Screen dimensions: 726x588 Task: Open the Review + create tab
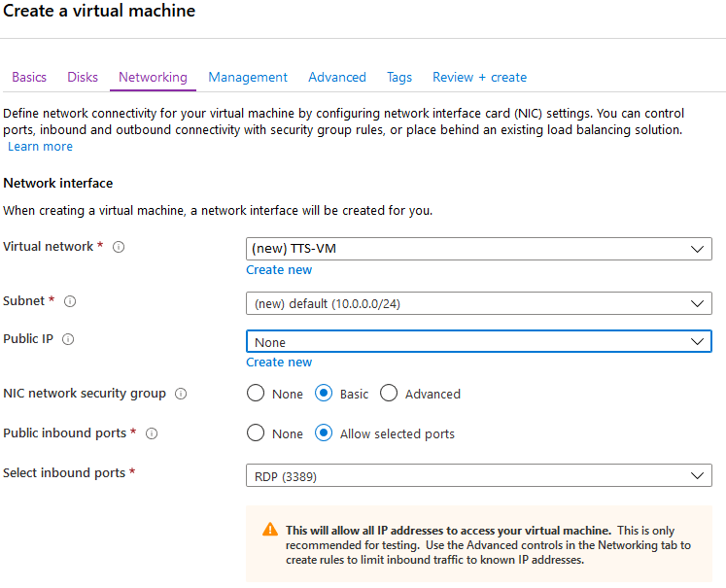pyautogui.click(x=479, y=77)
